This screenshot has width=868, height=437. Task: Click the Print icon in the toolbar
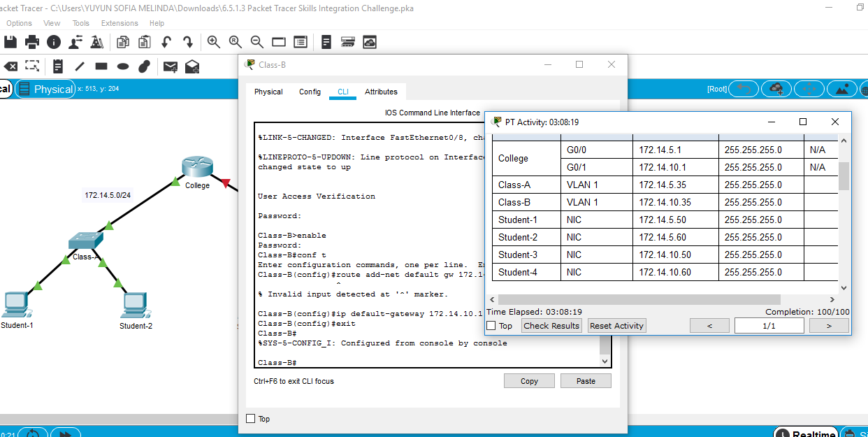tap(32, 42)
